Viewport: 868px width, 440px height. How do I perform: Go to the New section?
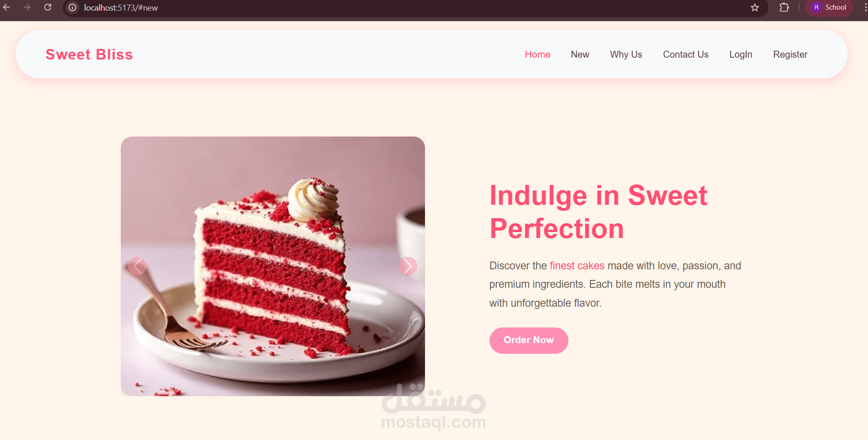580,54
